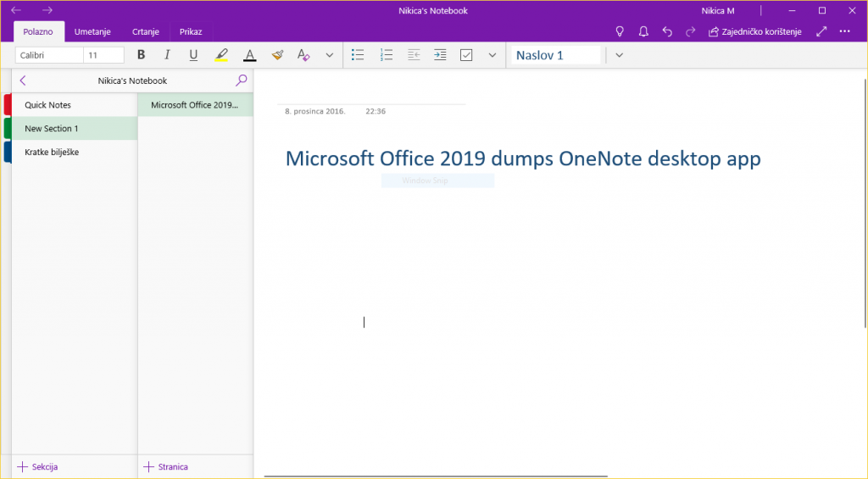The height and width of the screenshot is (479, 868).
Task: Switch to the Polazno tab
Action: (x=38, y=31)
